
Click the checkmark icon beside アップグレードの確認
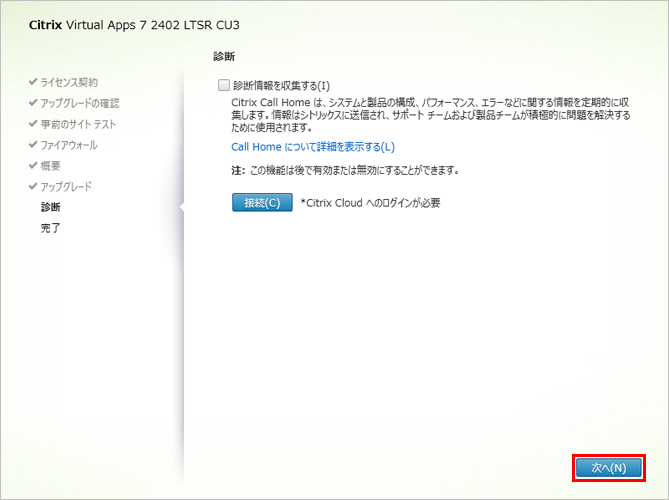point(33,103)
